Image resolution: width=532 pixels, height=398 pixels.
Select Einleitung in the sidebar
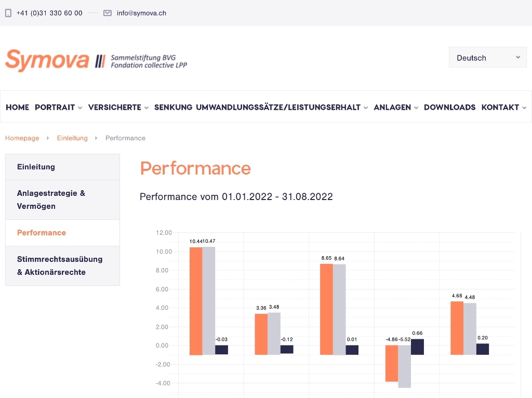coord(62,167)
